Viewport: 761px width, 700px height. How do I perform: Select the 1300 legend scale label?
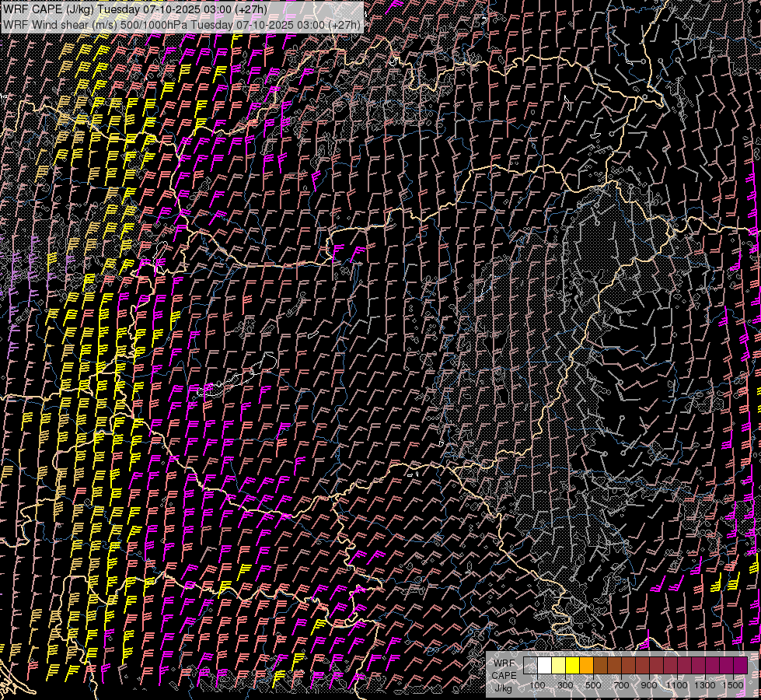coord(705,685)
